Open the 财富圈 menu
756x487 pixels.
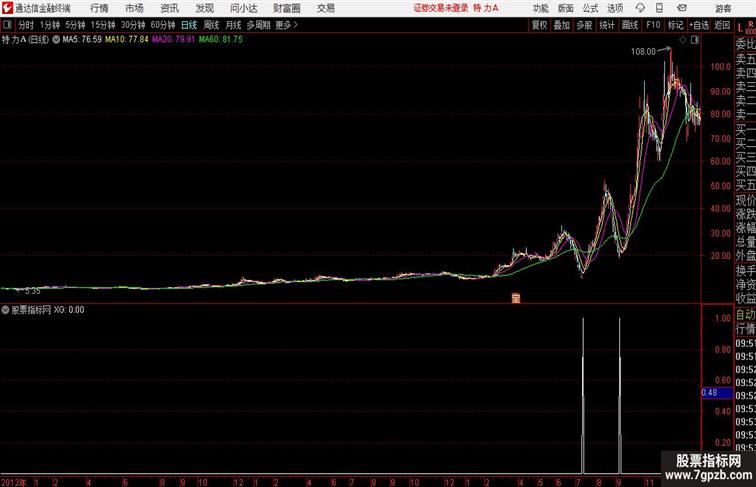[286, 8]
